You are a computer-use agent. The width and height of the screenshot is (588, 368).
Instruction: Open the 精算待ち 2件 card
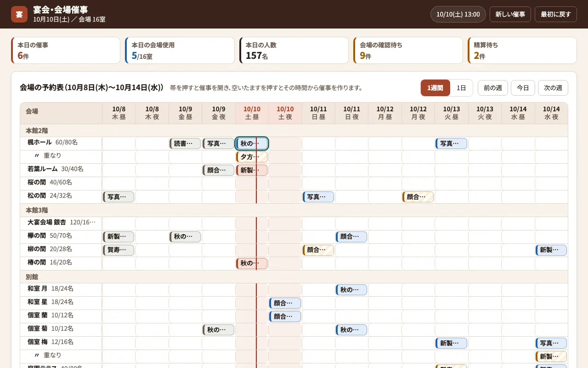[x=522, y=51]
